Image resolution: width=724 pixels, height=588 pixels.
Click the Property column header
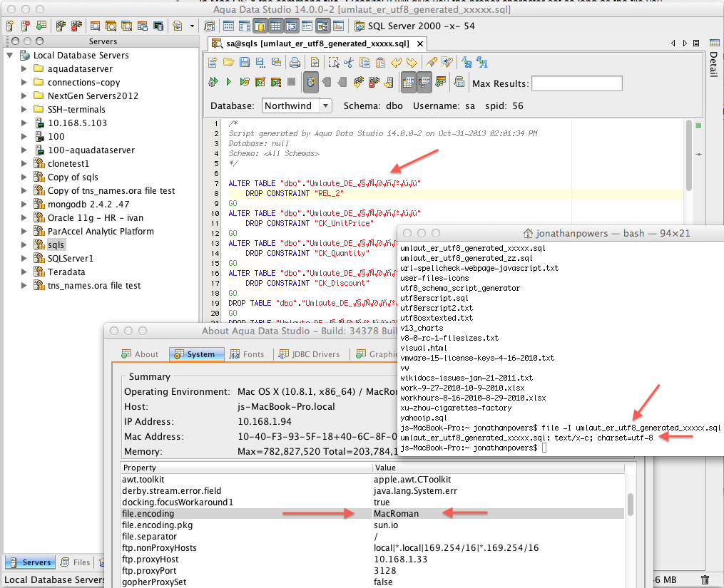(246, 468)
